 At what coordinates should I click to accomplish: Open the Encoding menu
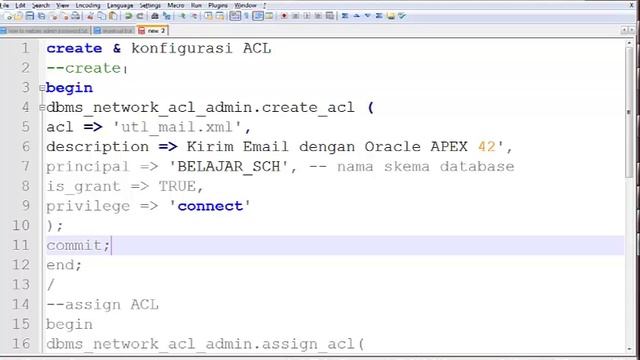[88, 5]
